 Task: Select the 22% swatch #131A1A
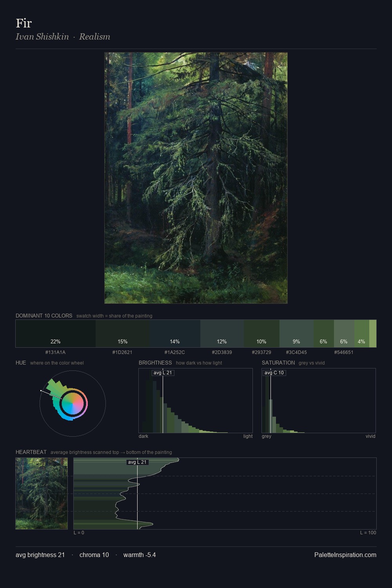(x=56, y=334)
